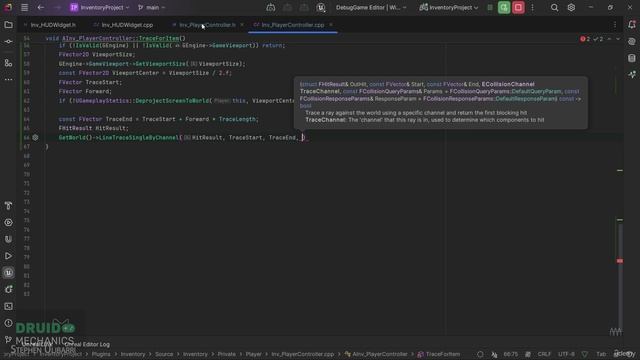Open the Structure tool window icon
The height and width of the screenshot is (360, 640).
pyautogui.click(x=8, y=63)
